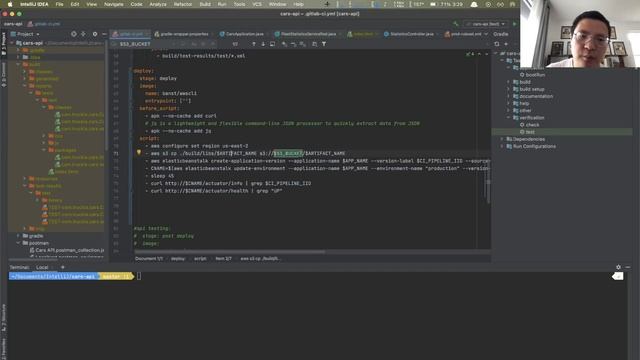Open the File menu

pos(60,4)
